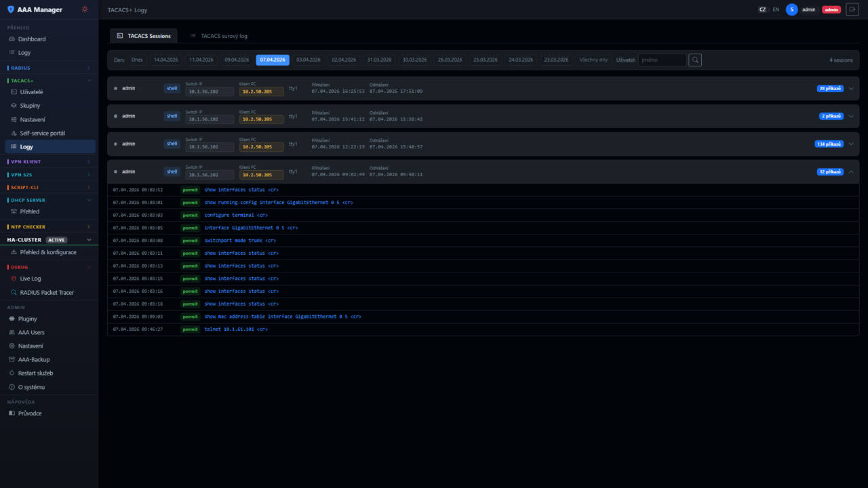Select date 14.04.2026 filter
The height and width of the screenshot is (488, 868).
(x=165, y=60)
